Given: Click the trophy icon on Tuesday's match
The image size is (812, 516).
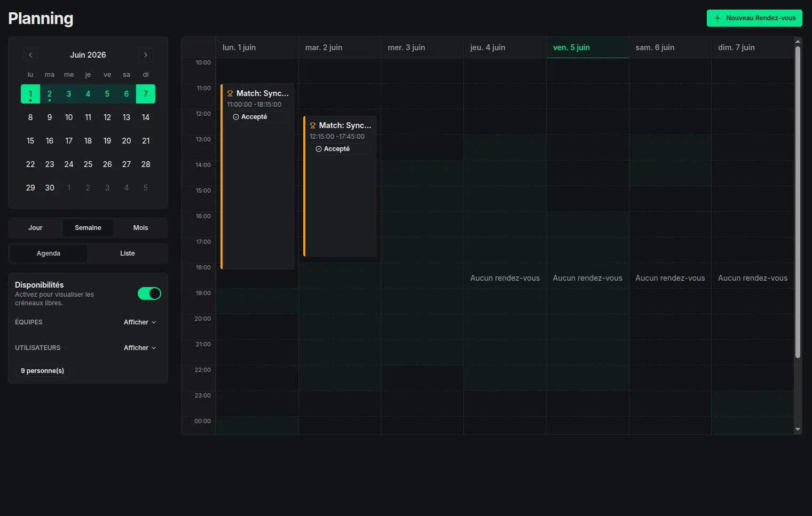Looking at the screenshot, I should 313,125.
